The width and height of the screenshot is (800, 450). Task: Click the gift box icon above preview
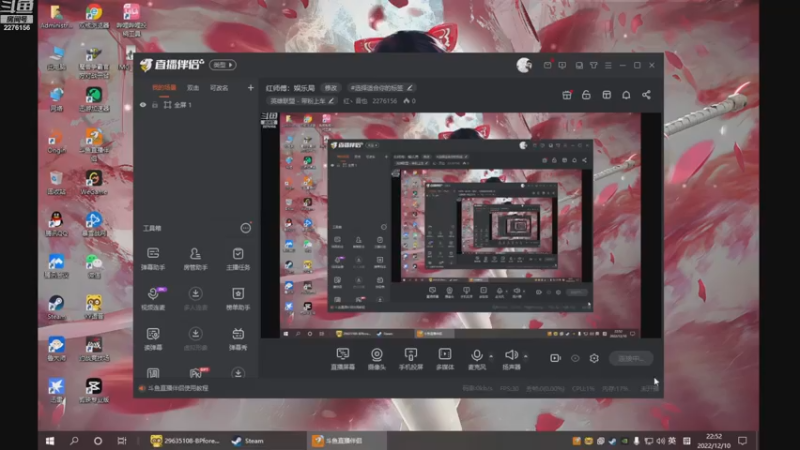click(x=566, y=95)
